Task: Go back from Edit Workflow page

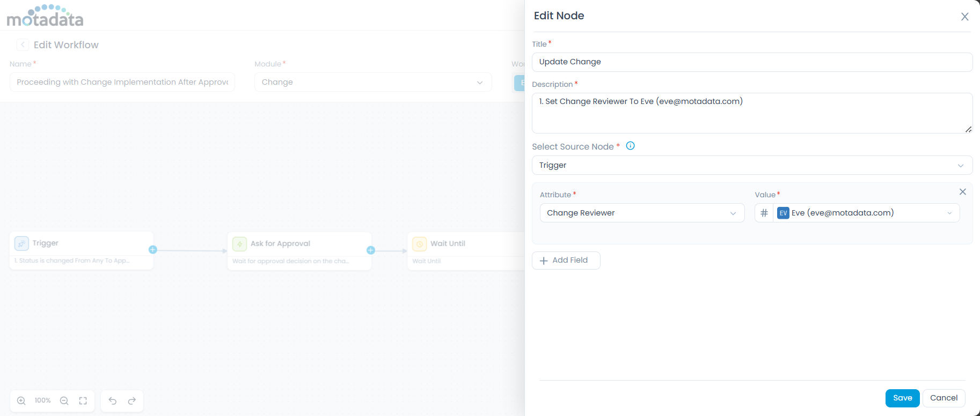Action: (23, 45)
